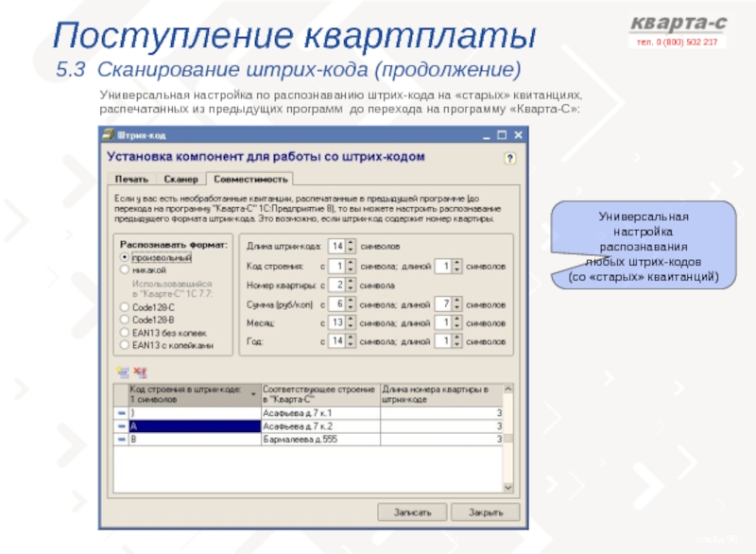Click the Штрих-код window title icon
756x554 pixels.
coord(109,134)
